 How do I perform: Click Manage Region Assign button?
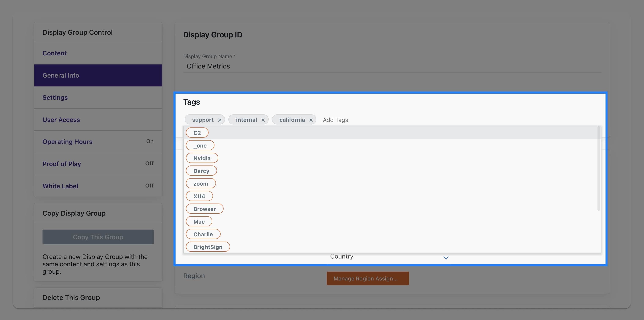(368, 278)
